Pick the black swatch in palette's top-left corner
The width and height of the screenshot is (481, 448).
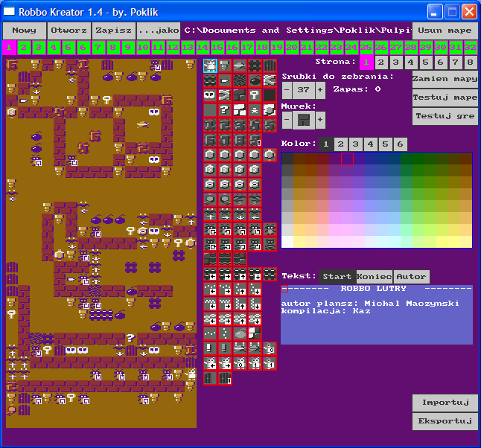(x=287, y=159)
